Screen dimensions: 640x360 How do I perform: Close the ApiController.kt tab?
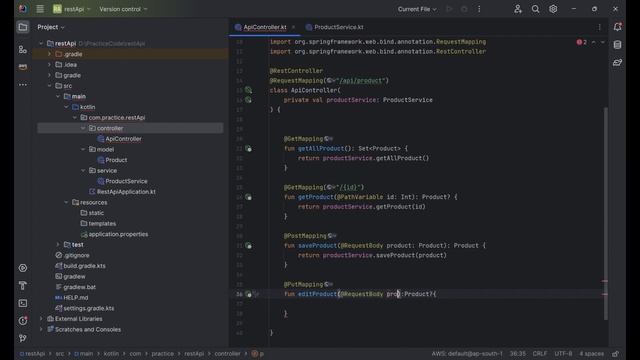293,27
